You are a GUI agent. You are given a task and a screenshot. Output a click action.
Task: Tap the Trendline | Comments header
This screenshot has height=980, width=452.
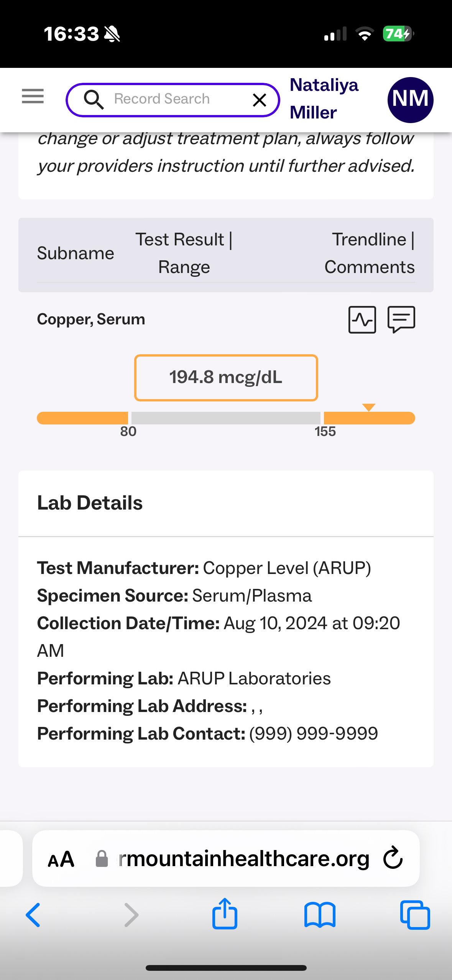point(370,253)
